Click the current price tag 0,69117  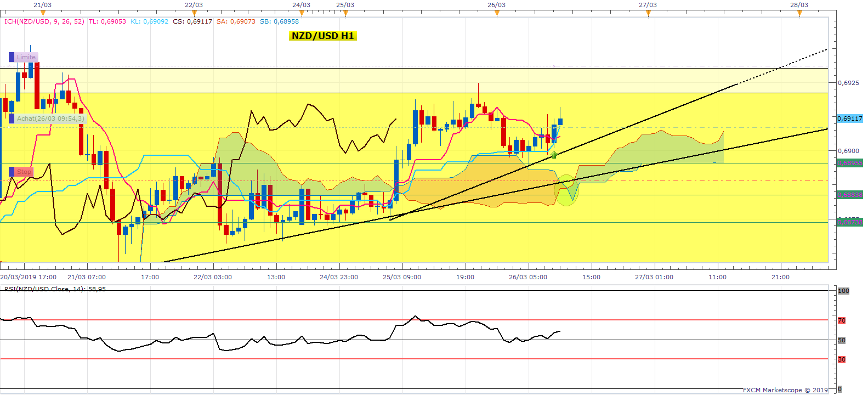[849, 119]
